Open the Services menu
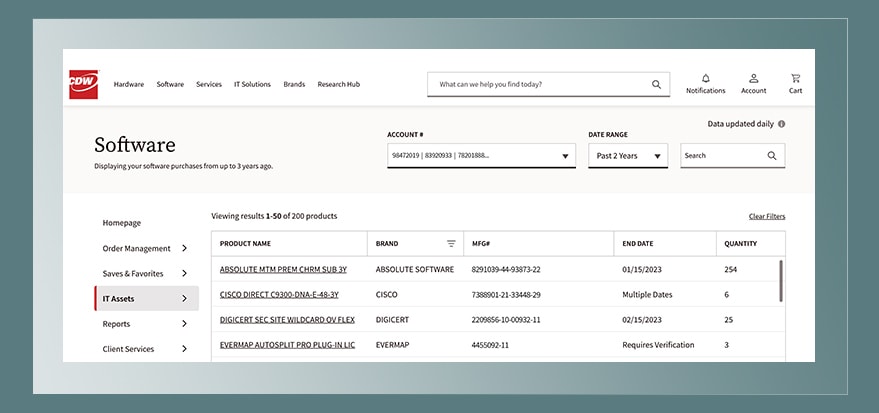Image resolution: width=879 pixels, height=413 pixels. point(209,84)
